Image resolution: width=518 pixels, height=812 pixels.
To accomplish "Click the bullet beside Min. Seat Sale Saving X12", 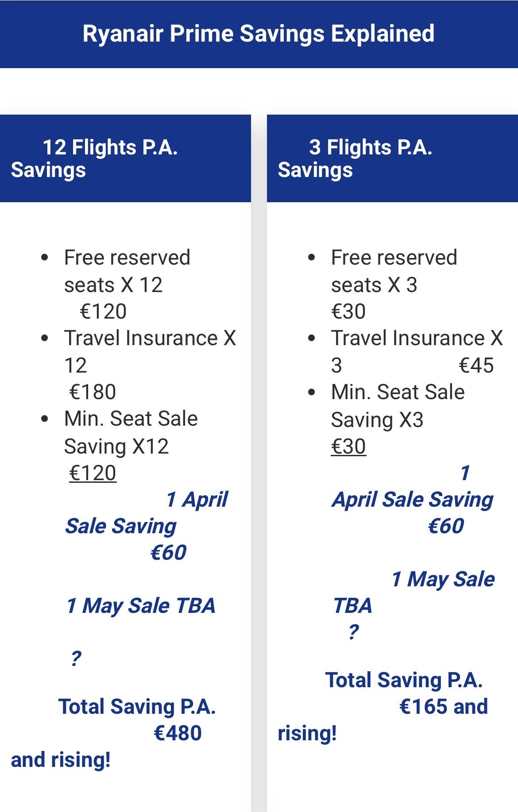I will (44, 419).
